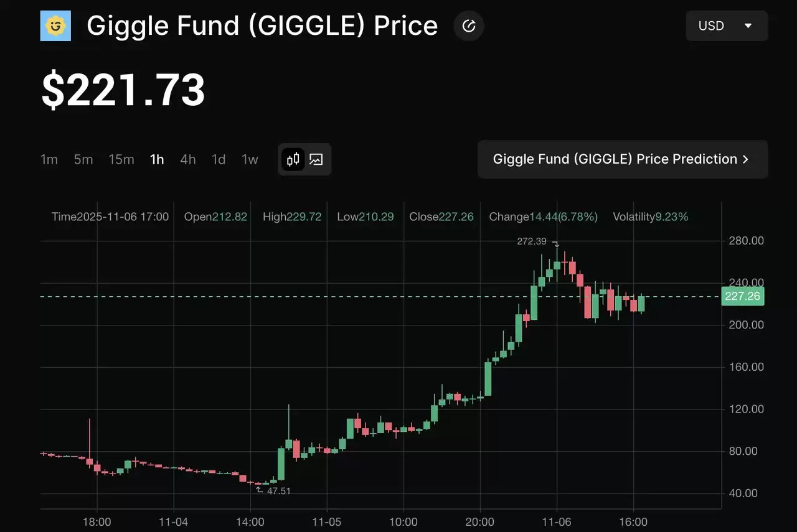Toggle the 5m interval
The height and width of the screenshot is (532, 797).
point(83,159)
